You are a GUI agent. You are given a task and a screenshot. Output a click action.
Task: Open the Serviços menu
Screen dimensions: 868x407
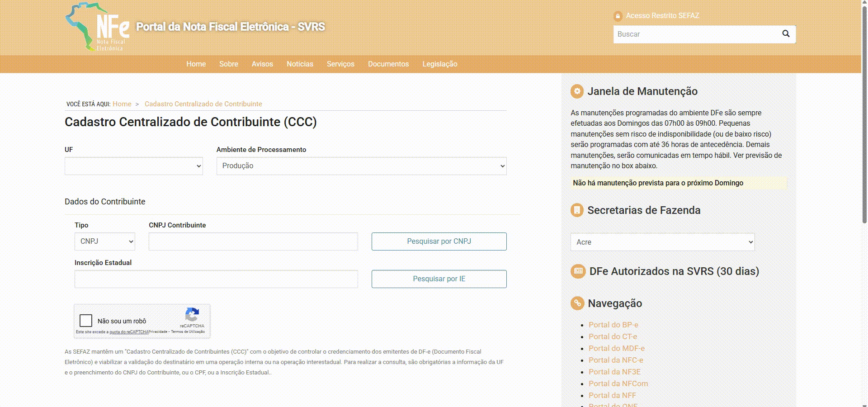(x=340, y=64)
